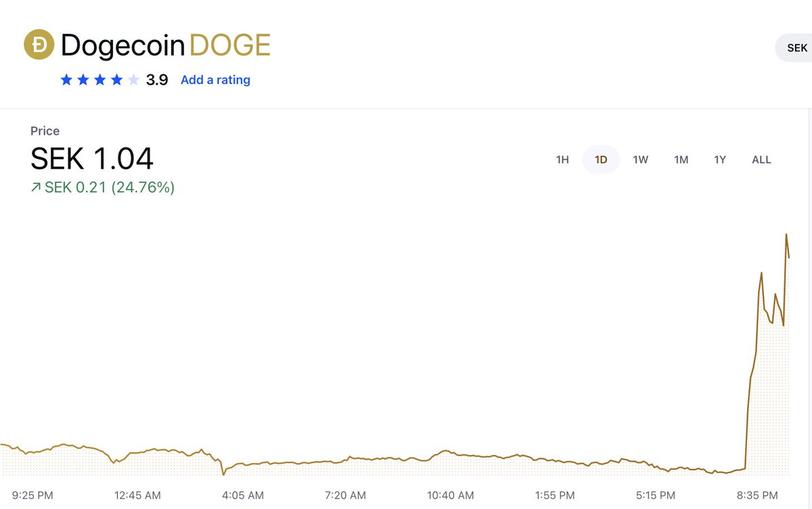Click the price spike peak on chart
The height and width of the screenshot is (509, 812).
pos(786,235)
